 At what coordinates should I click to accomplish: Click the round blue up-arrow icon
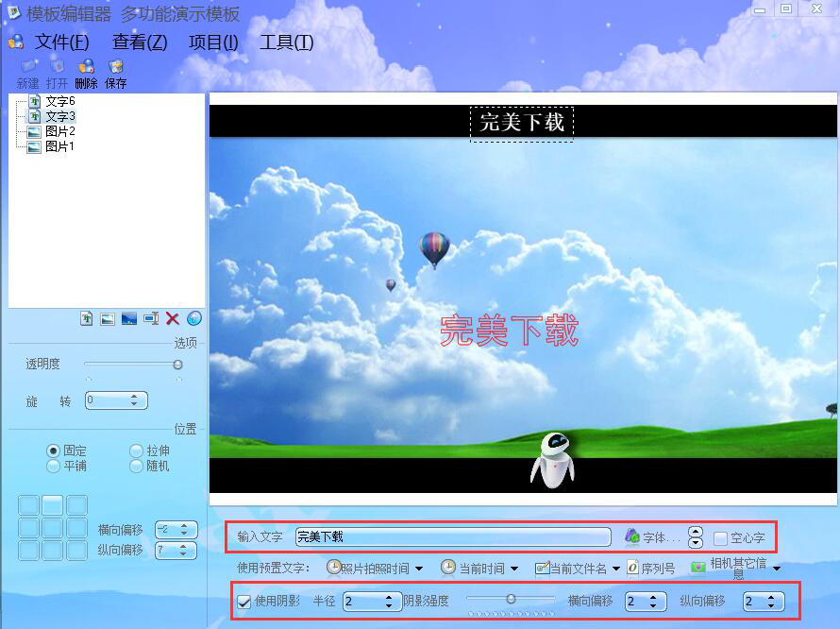194,318
